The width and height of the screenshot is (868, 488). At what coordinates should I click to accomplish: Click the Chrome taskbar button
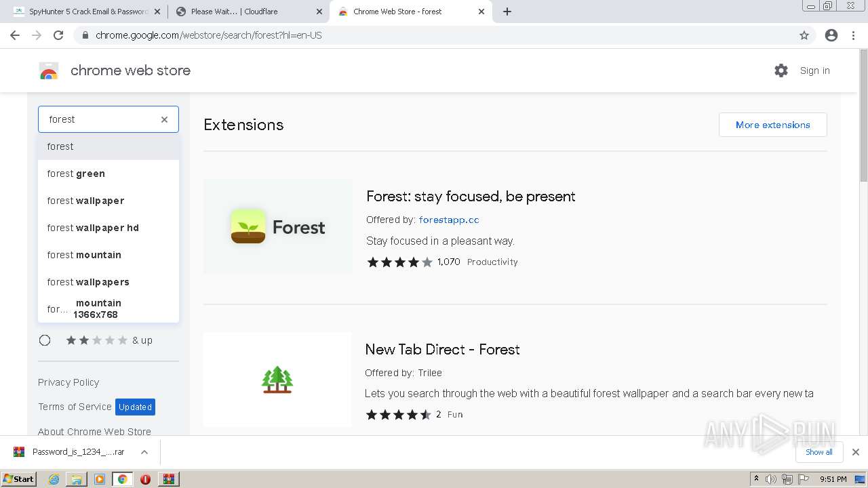click(x=123, y=479)
